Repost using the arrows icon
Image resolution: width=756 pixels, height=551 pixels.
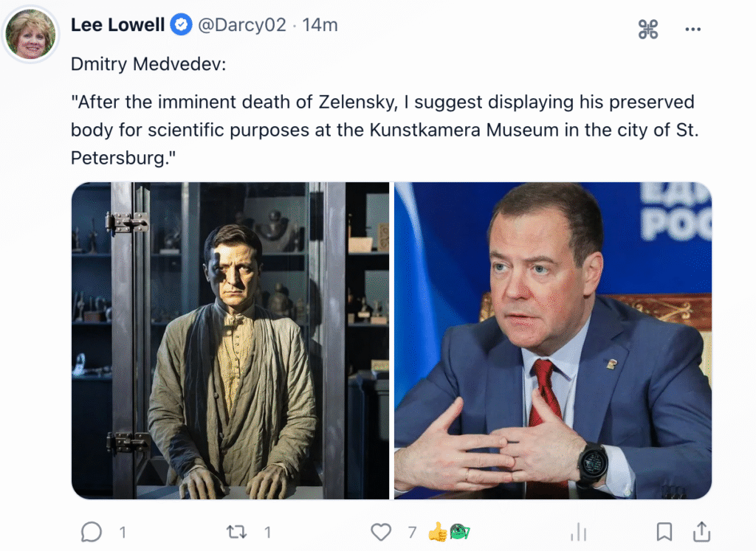click(x=236, y=532)
